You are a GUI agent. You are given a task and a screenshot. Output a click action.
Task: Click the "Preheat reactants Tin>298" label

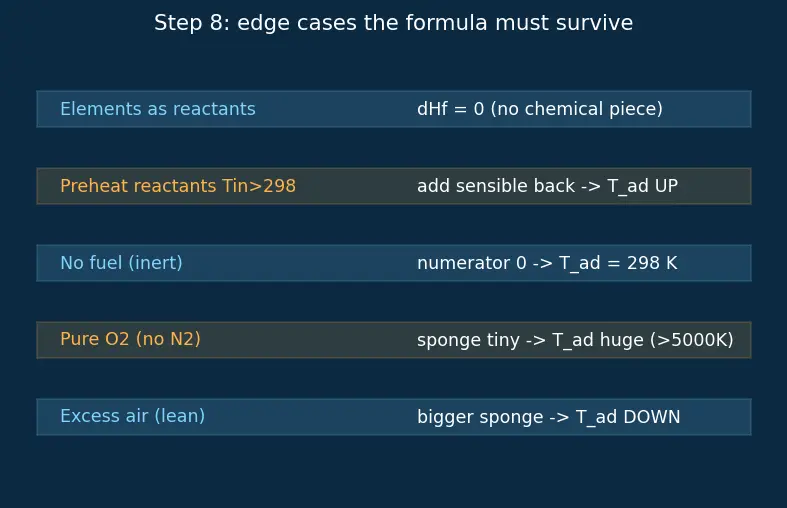(x=178, y=186)
